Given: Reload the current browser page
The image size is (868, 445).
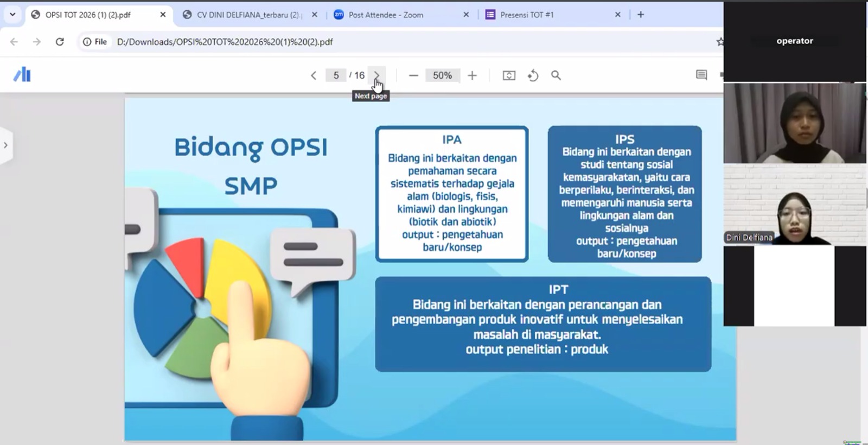Looking at the screenshot, I should click(x=60, y=42).
